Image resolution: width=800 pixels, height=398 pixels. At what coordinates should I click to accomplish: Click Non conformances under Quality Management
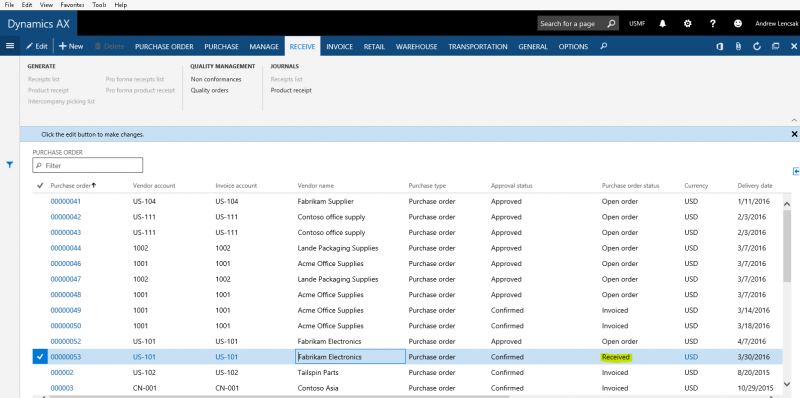[x=216, y=79]
